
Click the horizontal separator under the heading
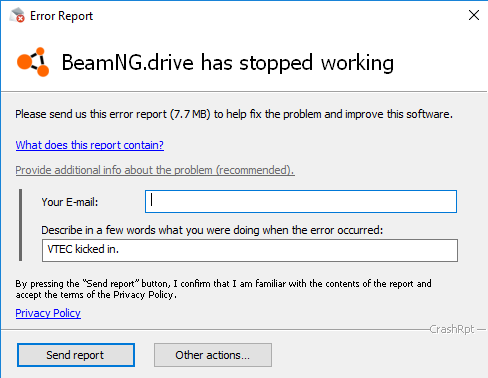click(244, 91)
